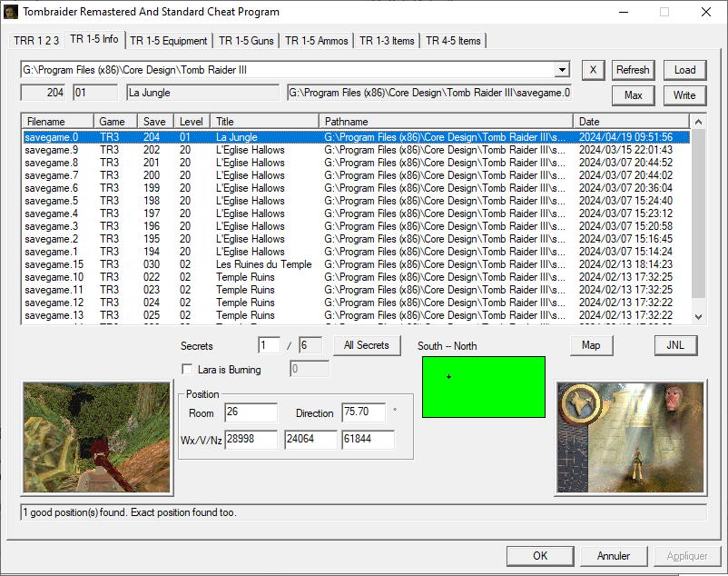Open the Map button
This screenshot has height=576, width=728.
click(591, 345)
